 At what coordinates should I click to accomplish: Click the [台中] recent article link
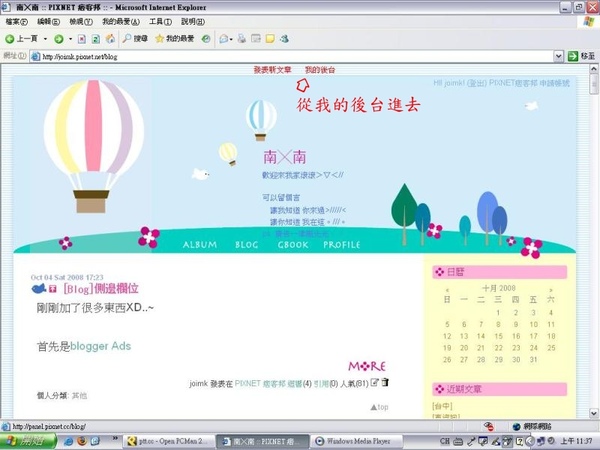[x=442, y=406]
